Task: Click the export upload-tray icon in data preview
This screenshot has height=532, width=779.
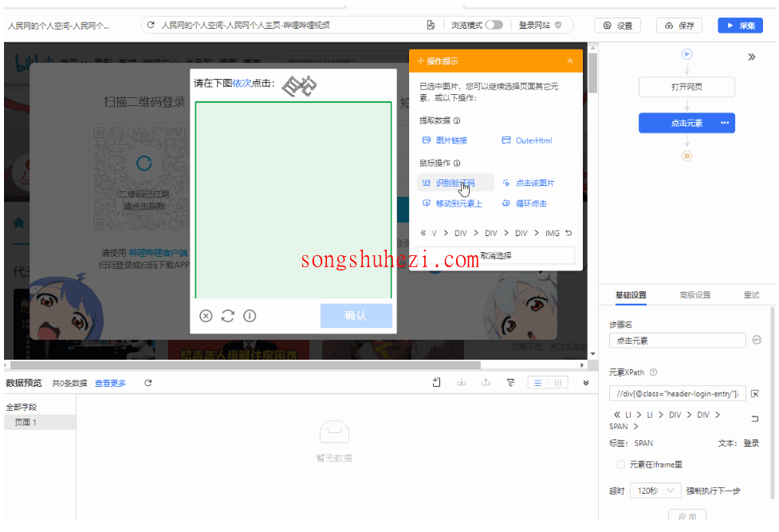Action: point(486,382)
